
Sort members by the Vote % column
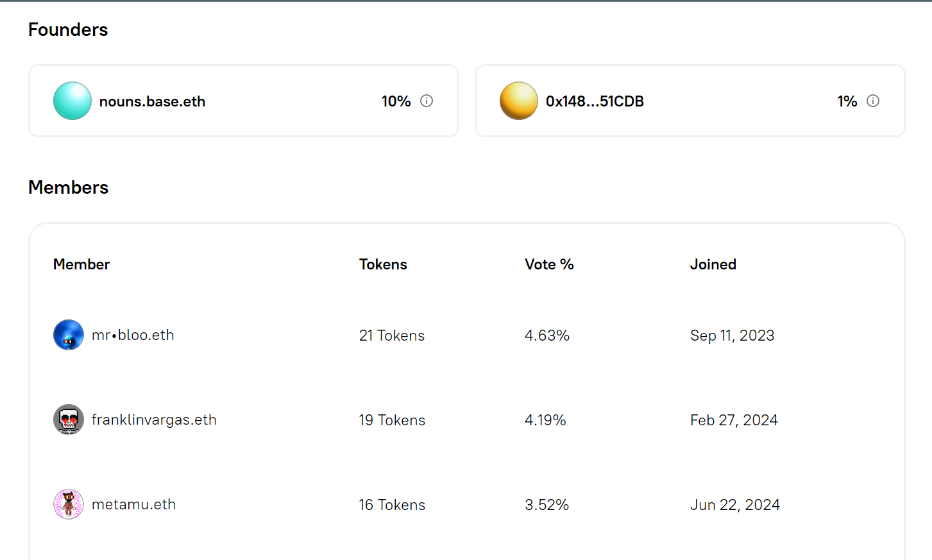pyautogui.click(x=549, y=264)
